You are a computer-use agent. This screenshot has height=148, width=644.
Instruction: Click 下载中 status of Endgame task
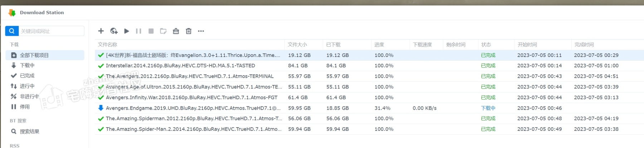(x=488, y=108)
